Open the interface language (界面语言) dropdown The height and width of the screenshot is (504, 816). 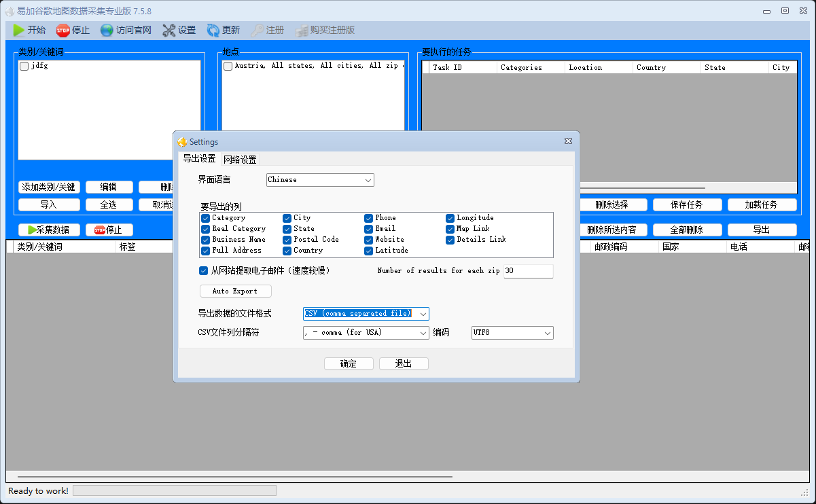tap(320, 180)
